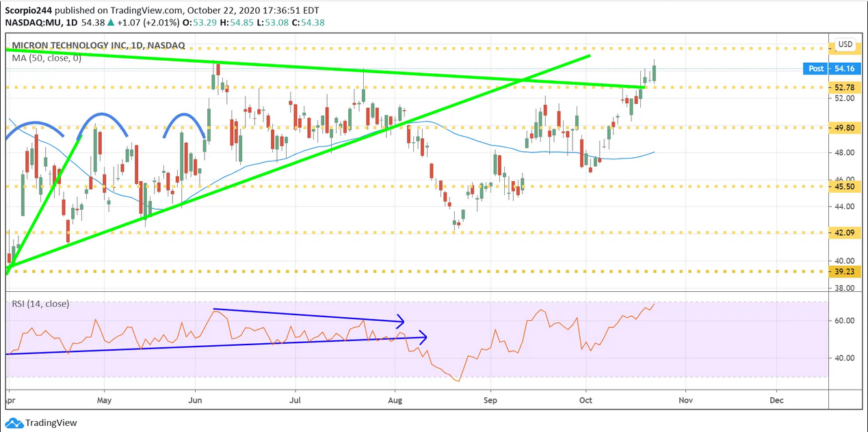Click the 48.00 price axis value
Viewport: 868px width, 432px height.
click(x=845, y=152)
